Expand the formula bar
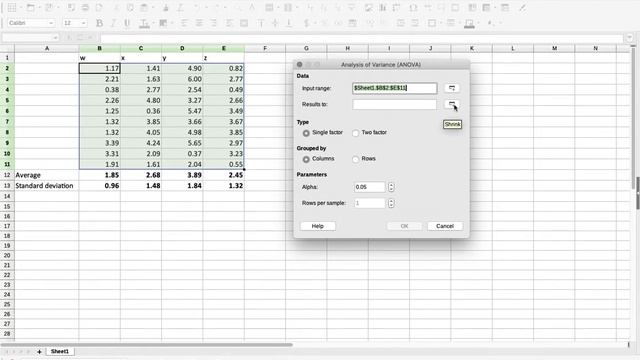 pos(629,38)
